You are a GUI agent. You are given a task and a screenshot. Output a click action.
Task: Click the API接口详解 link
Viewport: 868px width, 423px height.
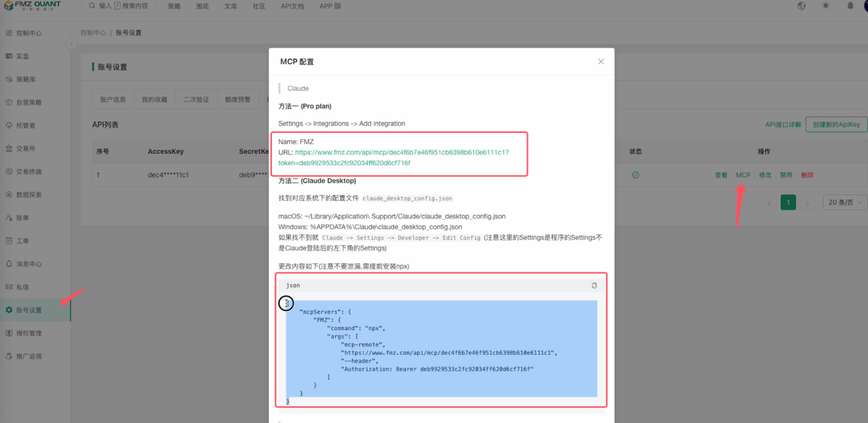pos(783,125)
